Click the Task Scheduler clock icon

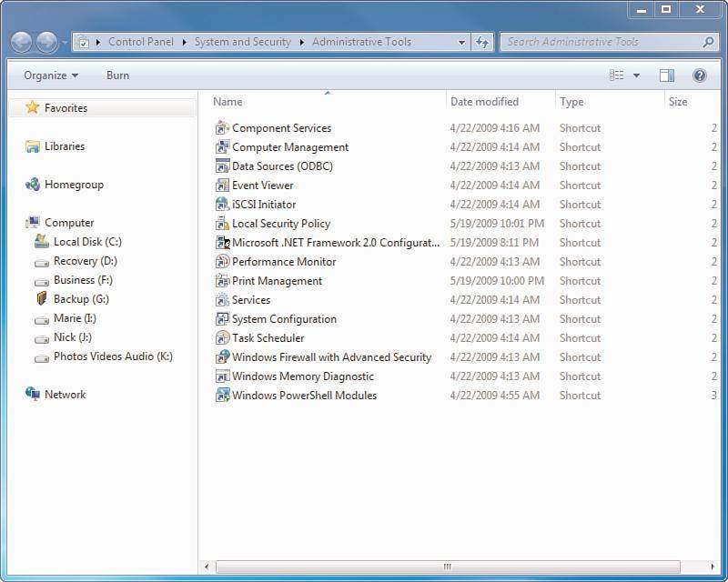[222, 338]
